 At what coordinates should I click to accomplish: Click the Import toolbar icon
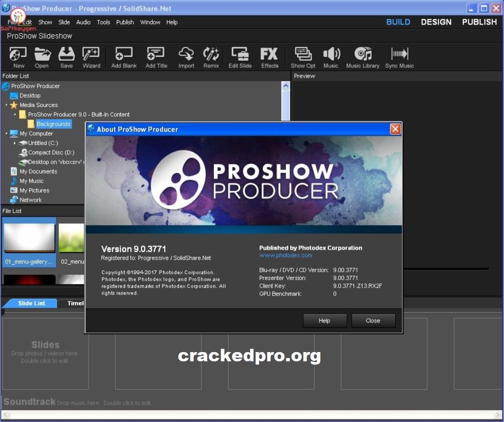pos(186,57)
